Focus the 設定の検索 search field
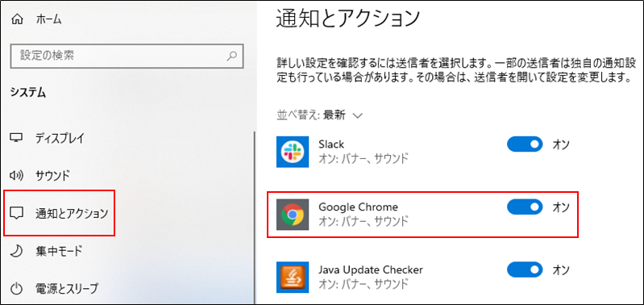The width and height of the screenshot is (644, 305). pos(127,56)
